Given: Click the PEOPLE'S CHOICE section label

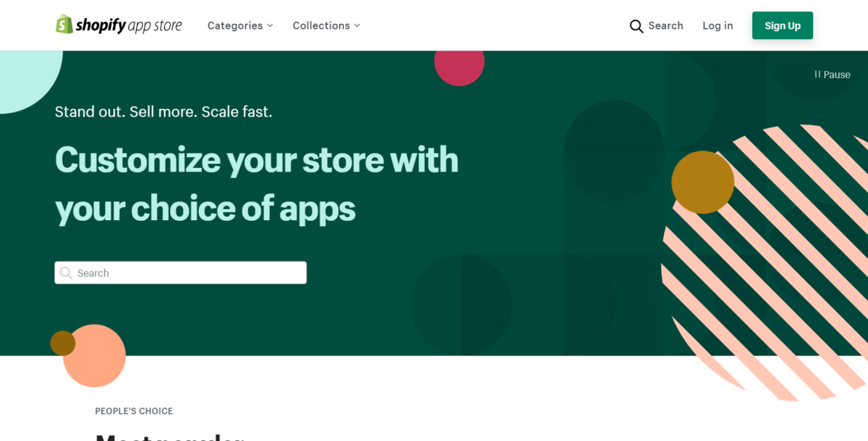Looking at the screenshot, I should (134, 411).
